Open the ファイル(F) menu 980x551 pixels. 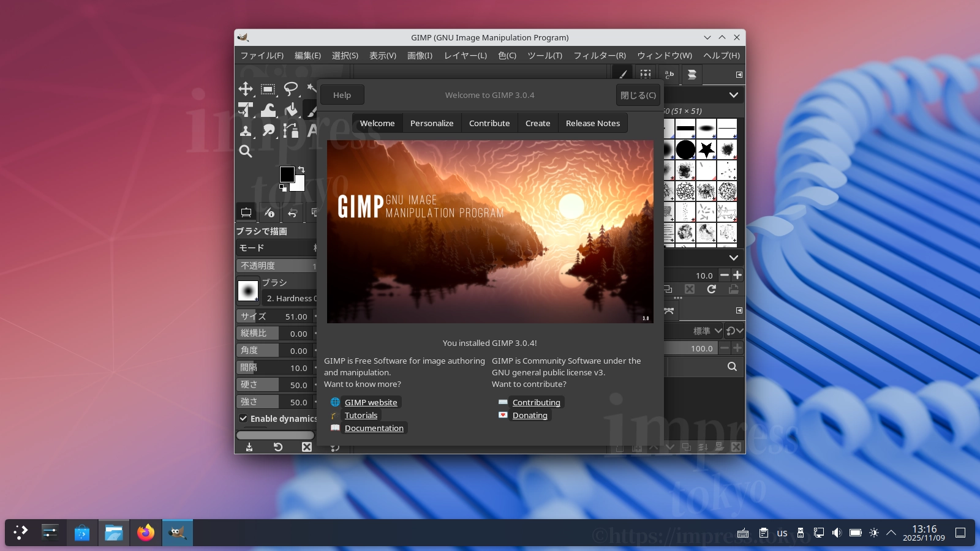tap(262, 56)
